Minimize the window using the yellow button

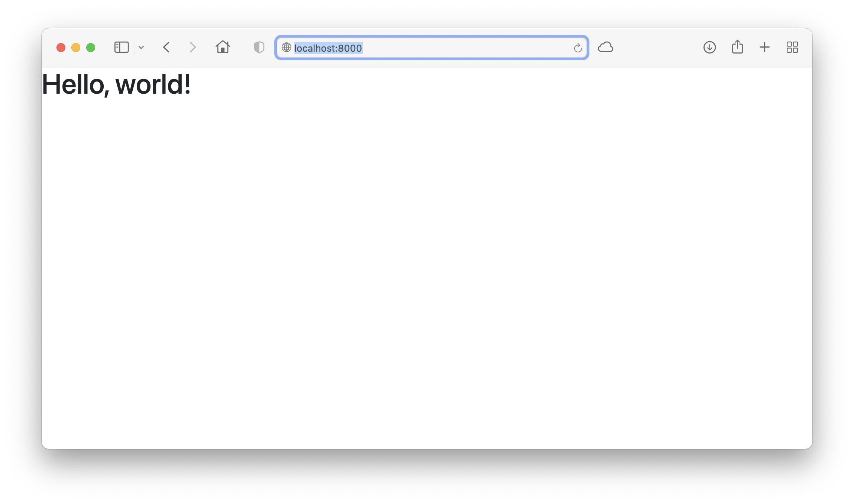[76, 48]
